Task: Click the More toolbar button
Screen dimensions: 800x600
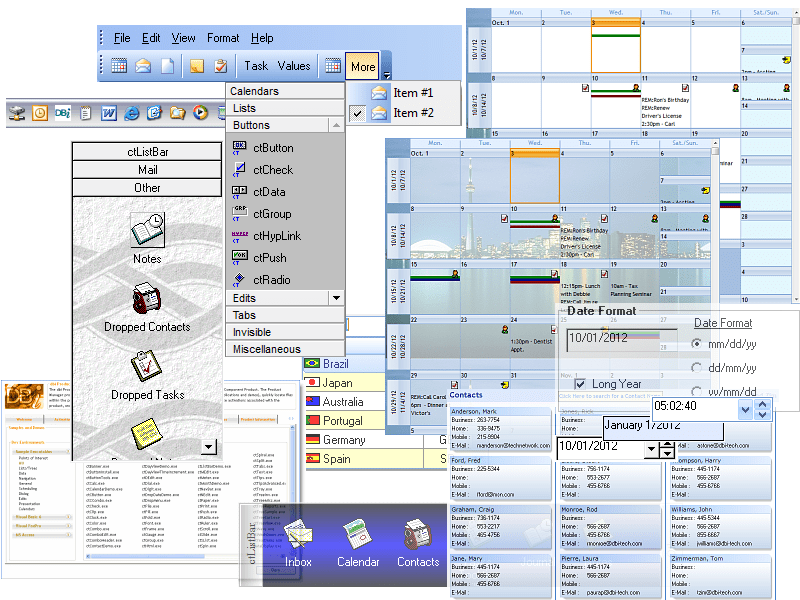Action: (x=363, y=66)
